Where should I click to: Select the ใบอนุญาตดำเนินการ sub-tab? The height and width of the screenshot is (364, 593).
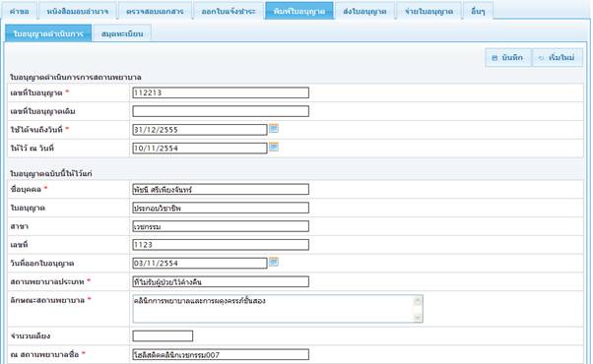pyautogui.click(x=48, y=33)
